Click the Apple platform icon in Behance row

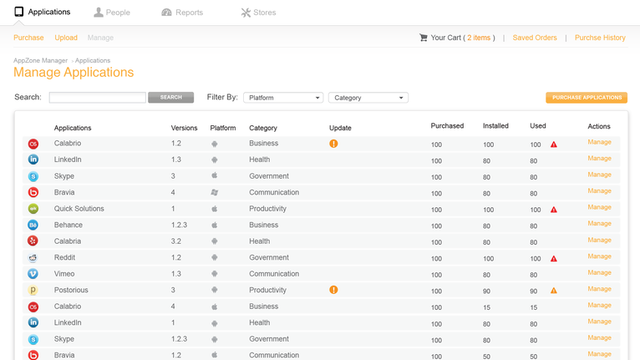214,225
